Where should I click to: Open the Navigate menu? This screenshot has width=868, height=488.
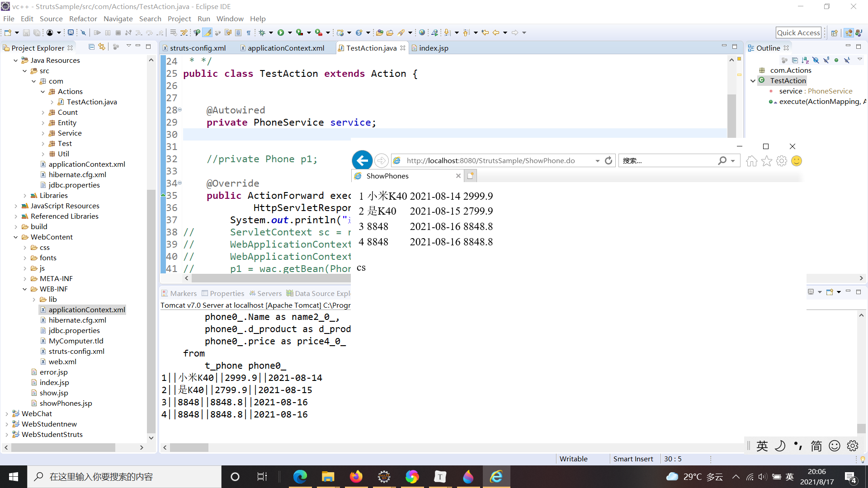pos(118,19)
